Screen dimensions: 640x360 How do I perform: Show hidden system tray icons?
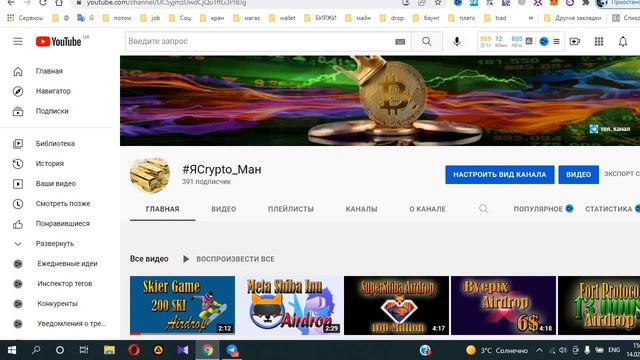[x=539, y=350]
